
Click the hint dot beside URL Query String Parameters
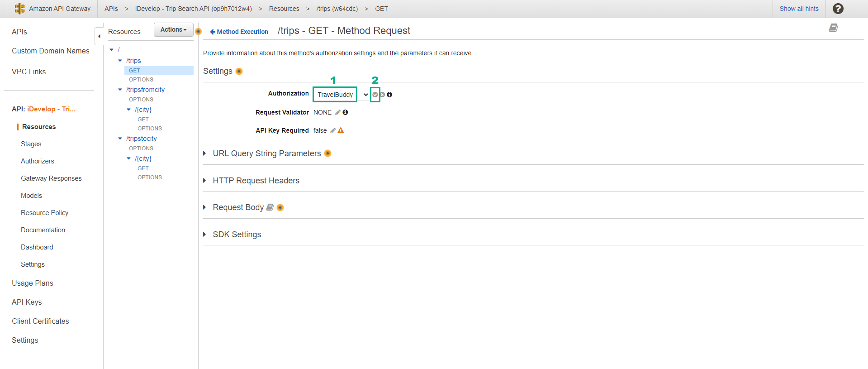tap(328, 153)
